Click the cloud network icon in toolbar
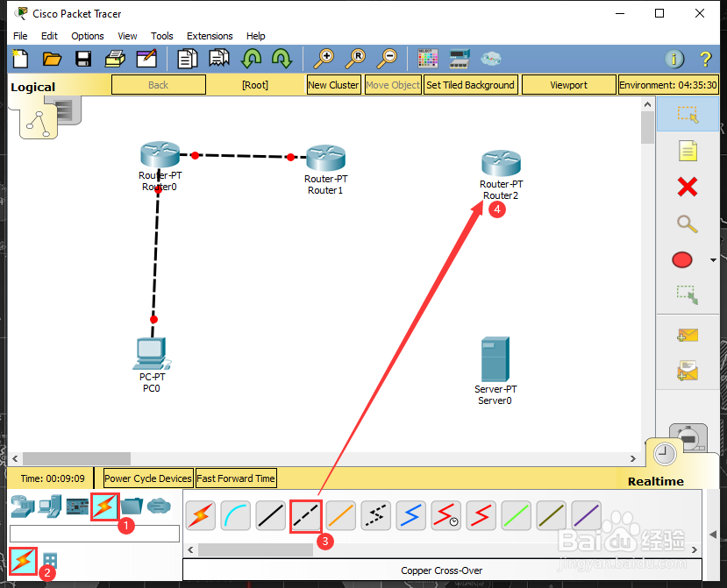 [x=490, y=59]
